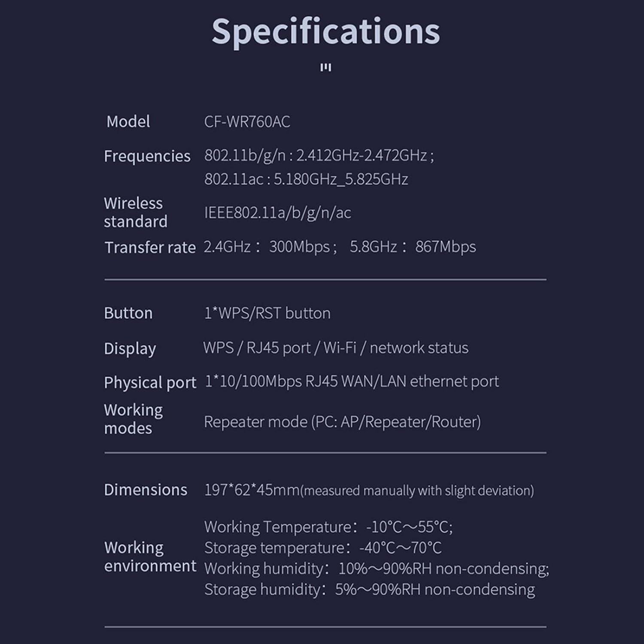Click the Working environment label
This screenshot has width=644, height=644.
(x=150, y=557)
